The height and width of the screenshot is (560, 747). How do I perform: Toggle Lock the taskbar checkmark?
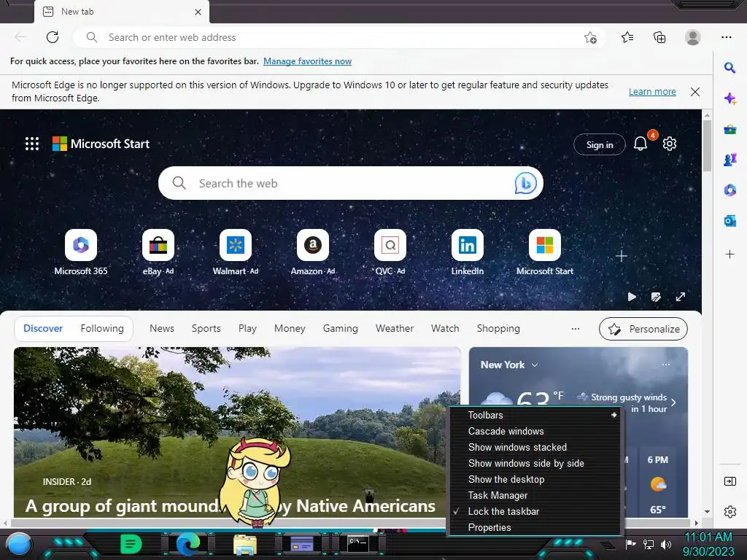536,511
